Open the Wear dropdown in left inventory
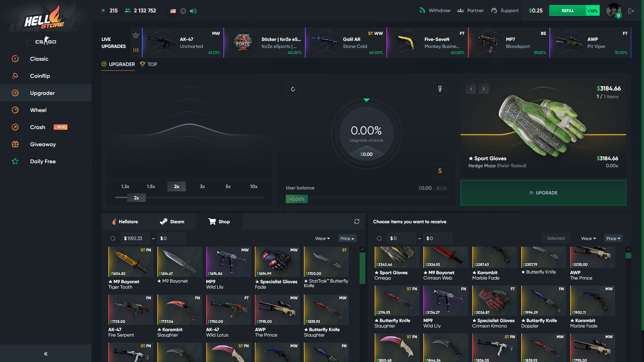644x362 pixels. 322,239
